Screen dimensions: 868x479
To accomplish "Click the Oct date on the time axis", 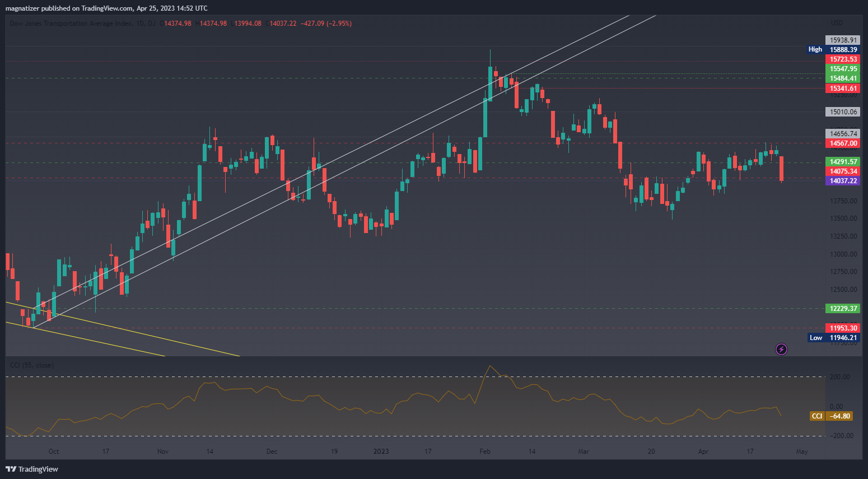I will 53,452.
